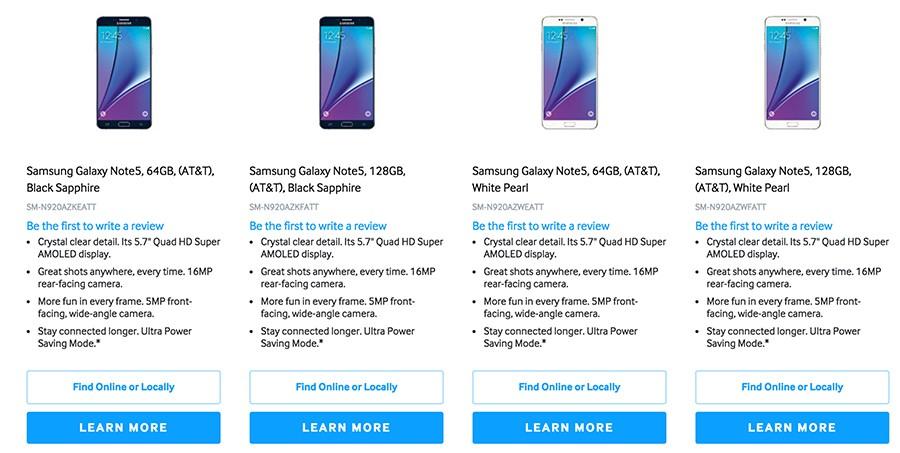Viewport: 900px width, 453px height.
Task: Find 64GB Black Sapphire online or locally
Action: click(x=123, y=387)
